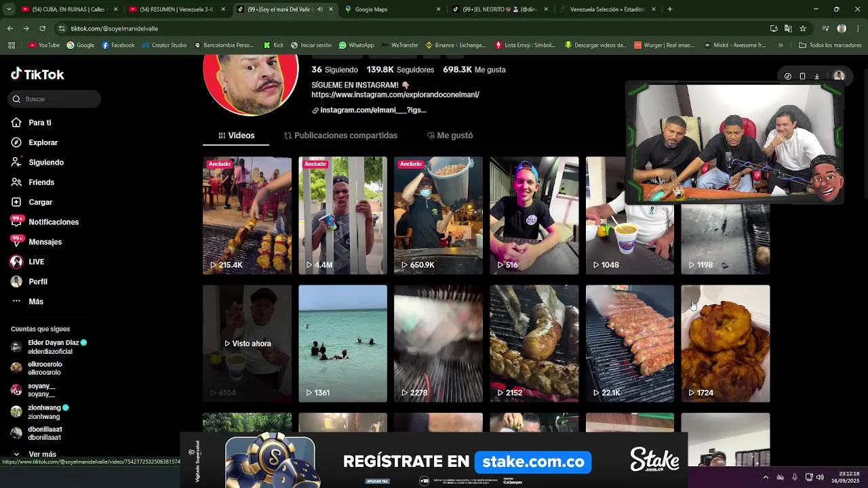Open video with 2278 views
Image resolution: width=868 pixels, height=488 pixels.
pos(438,344)
